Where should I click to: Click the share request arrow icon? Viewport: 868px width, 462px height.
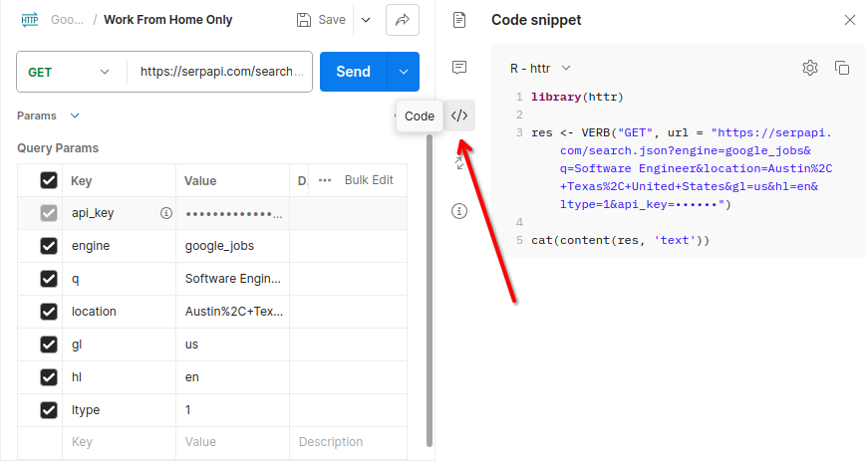tap(403, 20)
